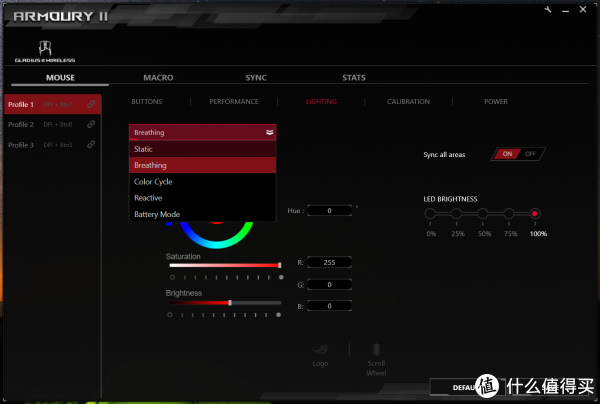Select Profile 2

pos(53,124)
